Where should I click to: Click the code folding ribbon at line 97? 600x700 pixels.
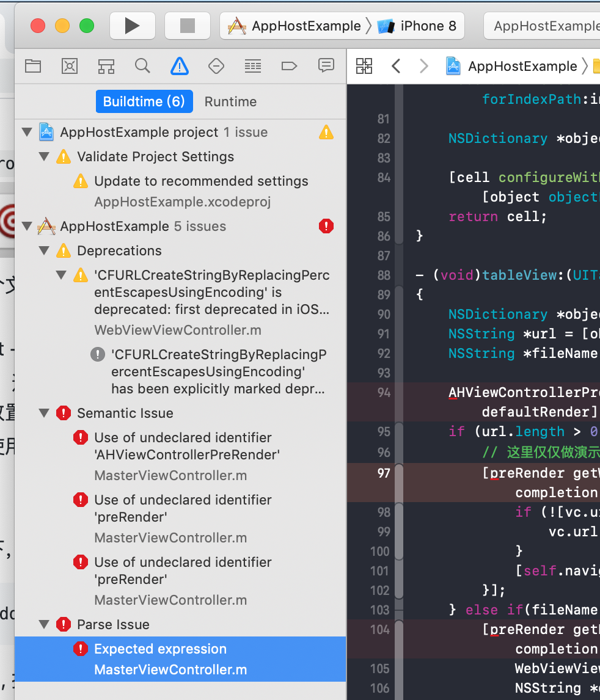click(x=398, y=482)
